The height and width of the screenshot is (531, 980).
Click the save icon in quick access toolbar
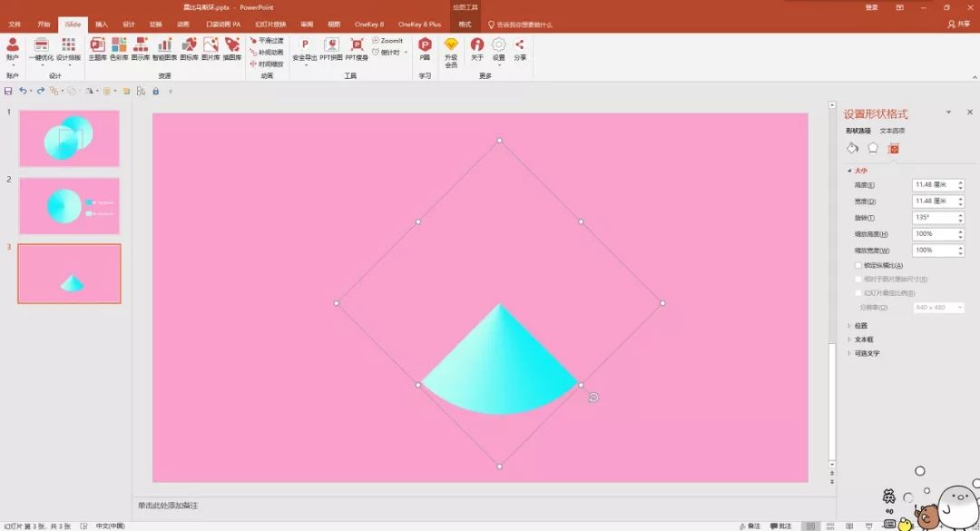coord(8,91)
